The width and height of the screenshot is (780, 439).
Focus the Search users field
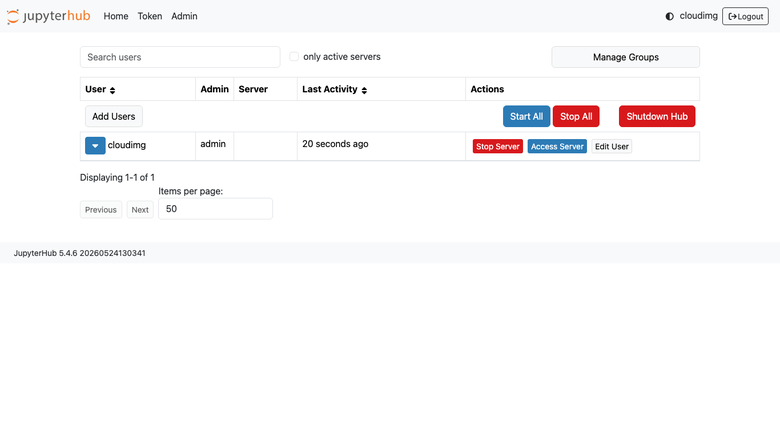[x=180, y=57]
